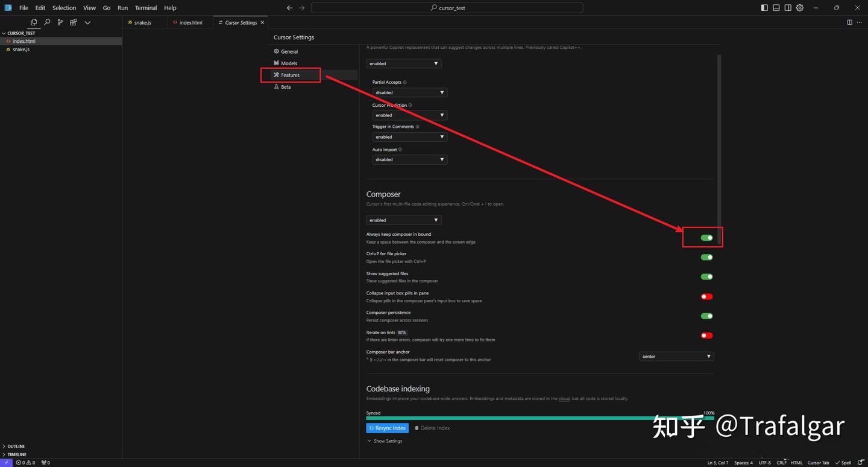868x467 pixels.
Task: Click the Explorer files icon
Action: (34, 22)
